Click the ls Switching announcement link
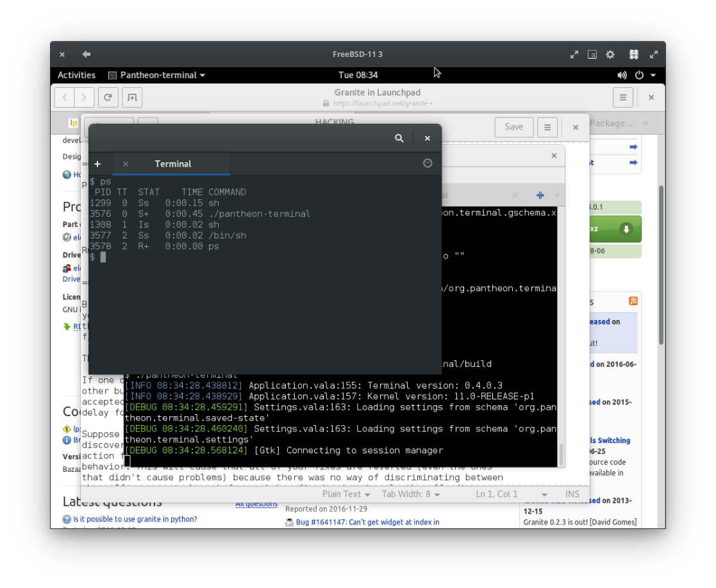The width and height of the screenshot is (716, 588). 610,441
